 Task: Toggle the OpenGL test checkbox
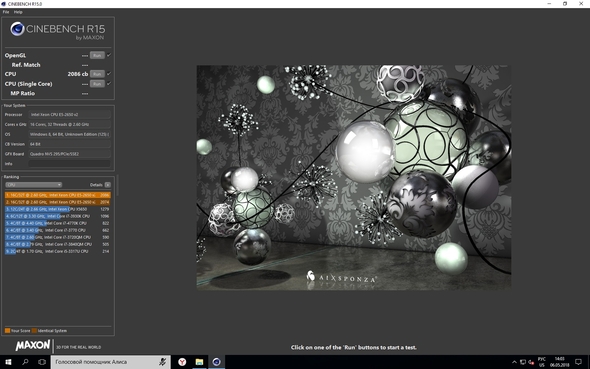point(109,55)
